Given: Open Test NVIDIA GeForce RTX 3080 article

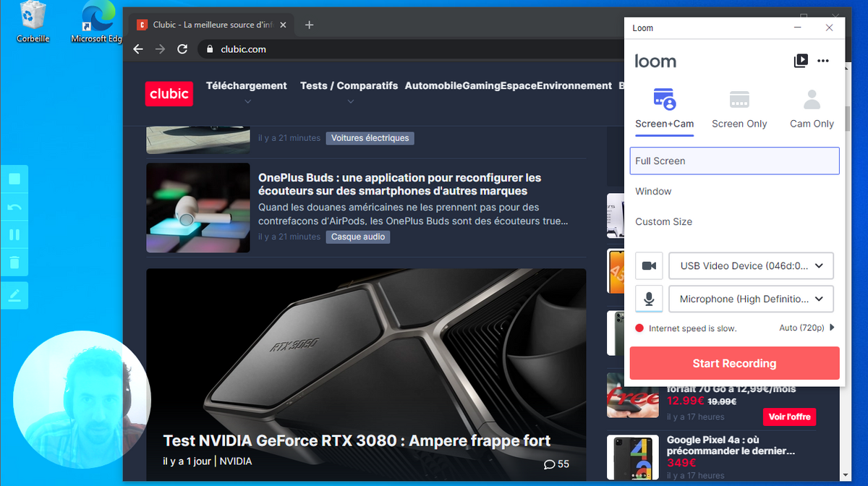Looking at the screenshot, I should tap(357, 440).
